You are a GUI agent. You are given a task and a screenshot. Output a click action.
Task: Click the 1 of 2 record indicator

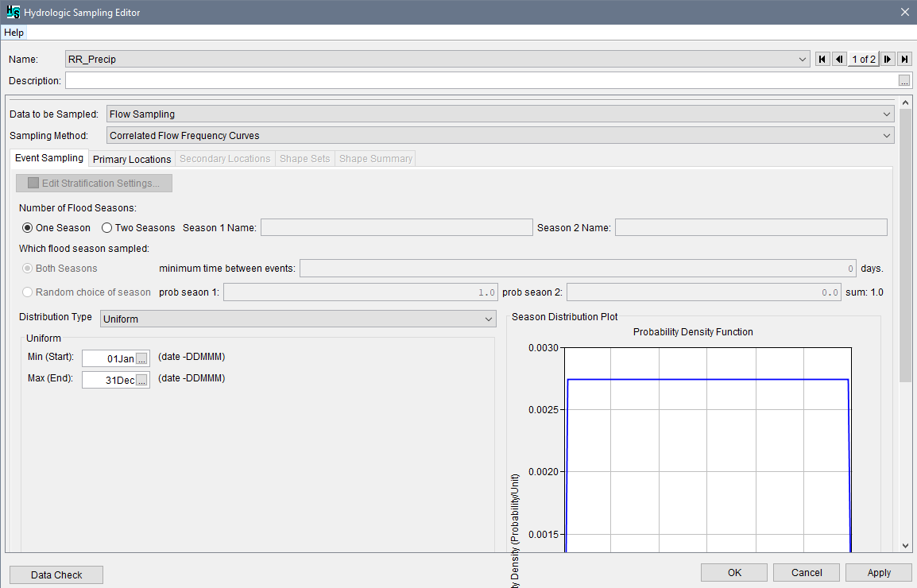863,59
